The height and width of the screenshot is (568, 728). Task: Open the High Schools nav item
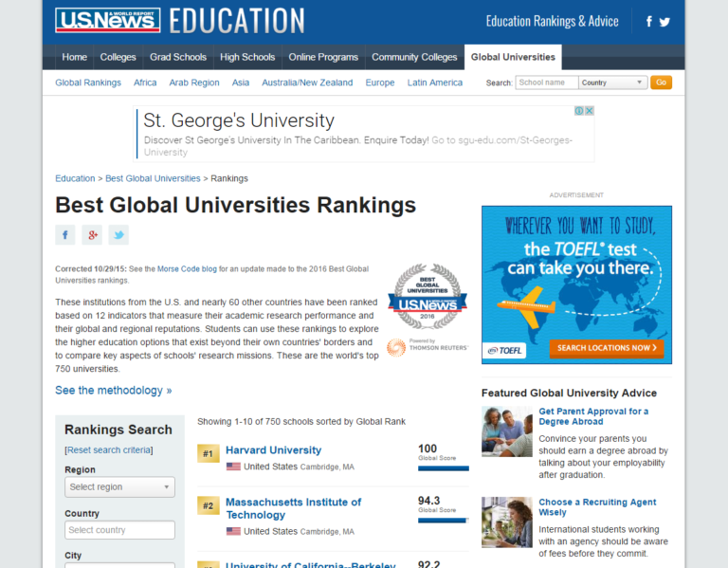tap(247, 57)
